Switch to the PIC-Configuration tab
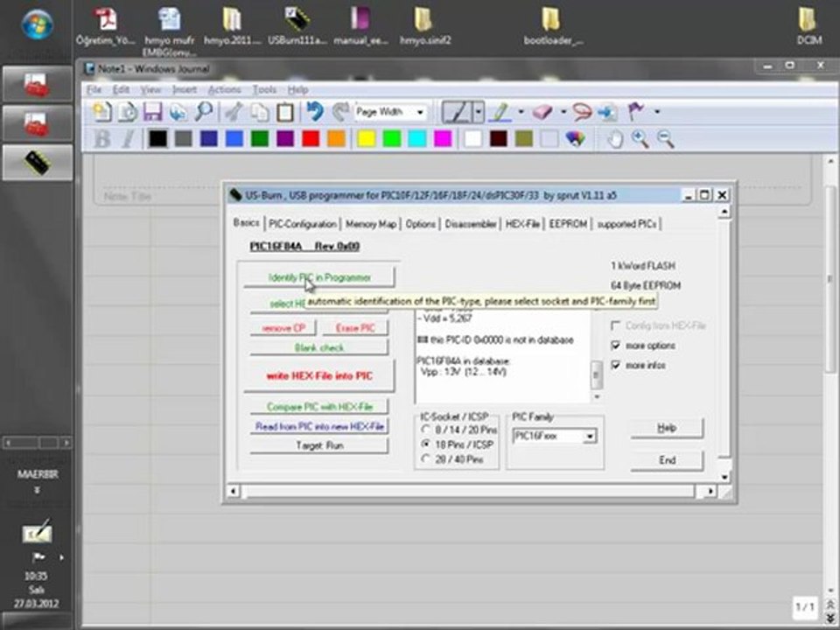 pos(303,224)
